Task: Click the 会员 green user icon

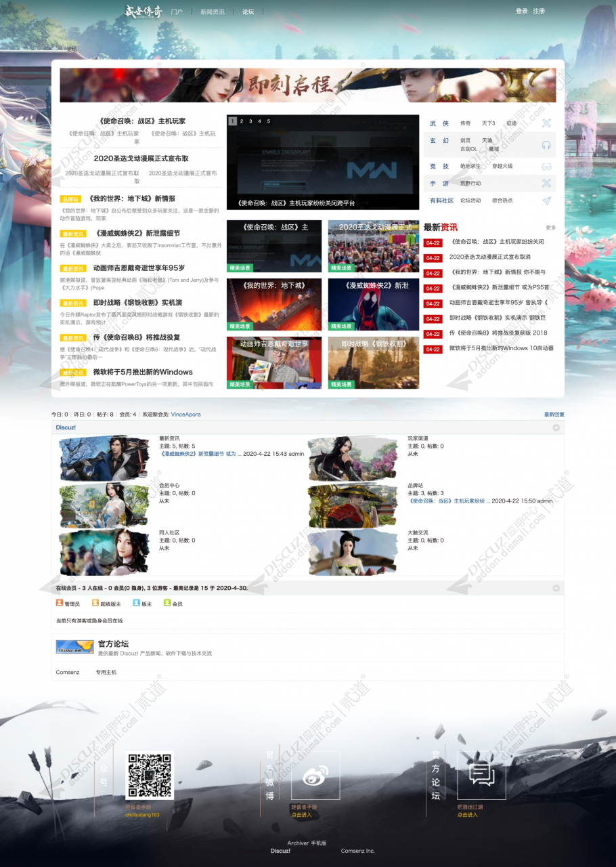Action: point(167,603)
